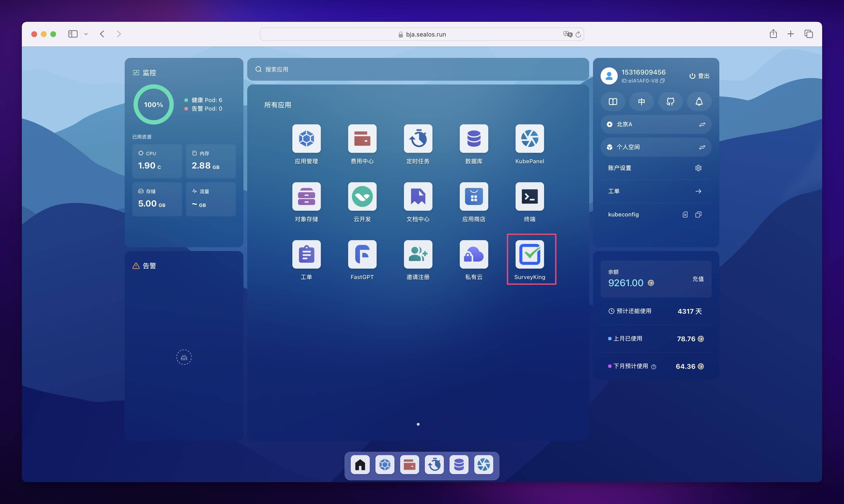Reload the page in Safari
Image resolution: width=844 pixels, height=504 pixels.
[x=578, y=34]
